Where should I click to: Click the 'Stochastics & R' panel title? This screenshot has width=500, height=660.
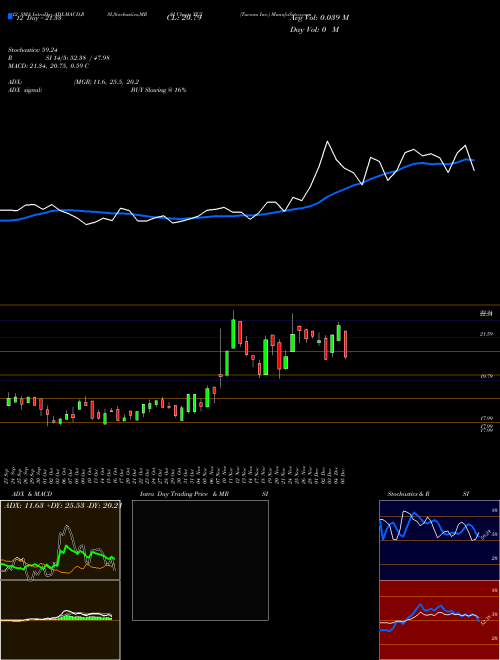pyautogui.click(x=409, y=494)
